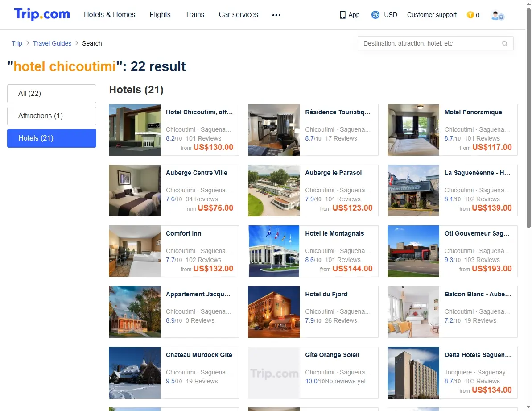
Task: Click Hotel Chicoutimi title
Action: 199,112
